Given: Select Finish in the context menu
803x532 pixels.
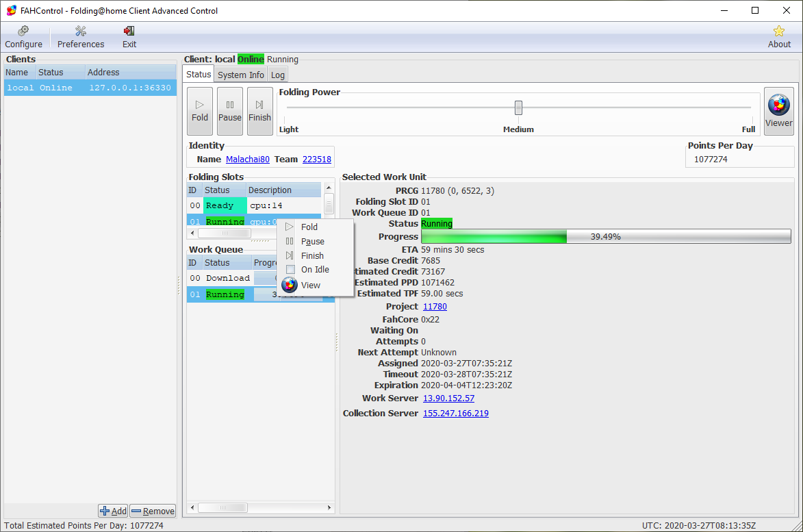Looking at the screenshot, I should click(x=312, y=255).
